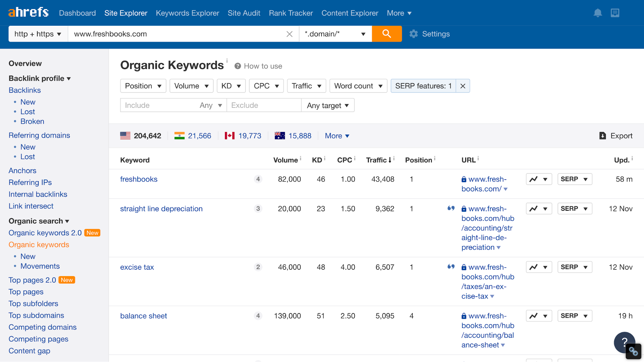This screenshot has width=644, height=362.
Task: Open the Any match dropdown in Include field
Action: tap(211, 105)
